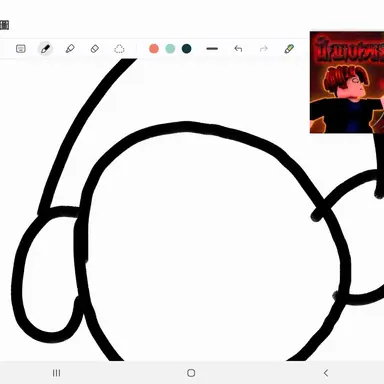
Task: Select the Eraser tool
Action: click(95, 49)
